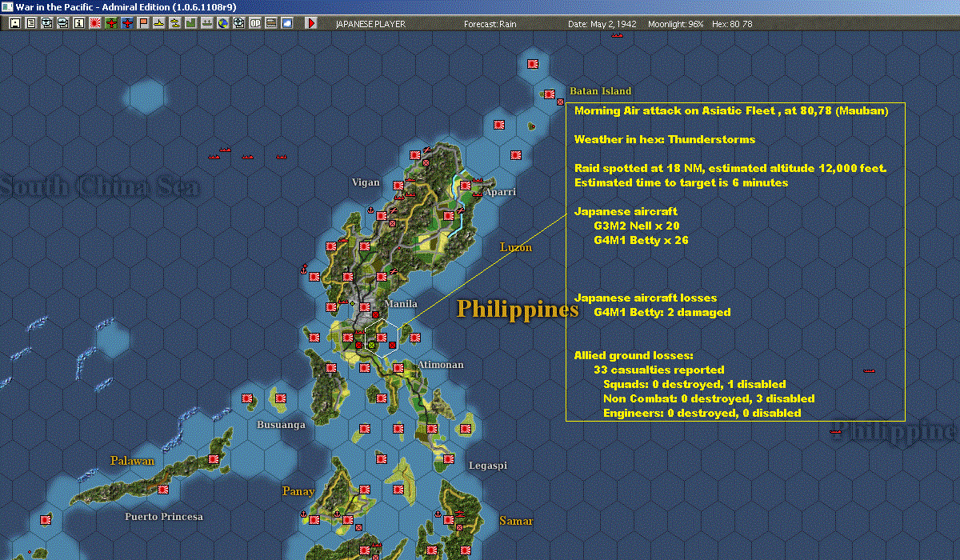Click the 'Estimated time to target is 6 minutes' line
Viewport: 960px width, 560px height.
(682, 182)
